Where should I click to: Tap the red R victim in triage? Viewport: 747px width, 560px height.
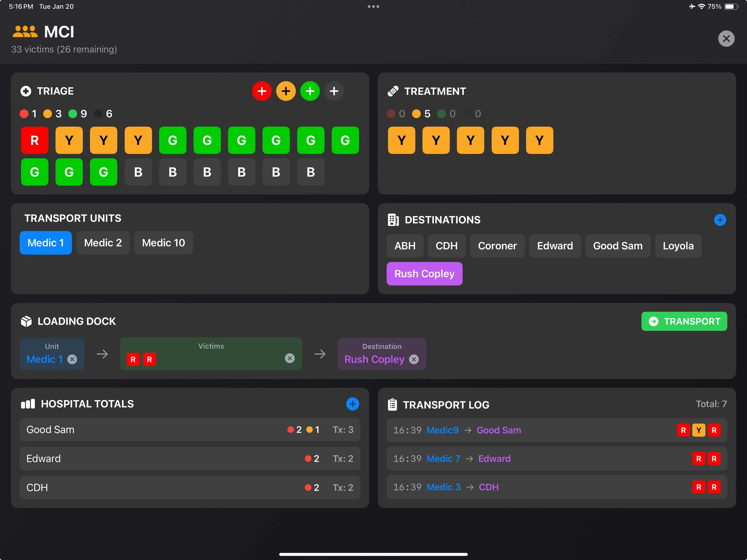[x=34, y=140]
